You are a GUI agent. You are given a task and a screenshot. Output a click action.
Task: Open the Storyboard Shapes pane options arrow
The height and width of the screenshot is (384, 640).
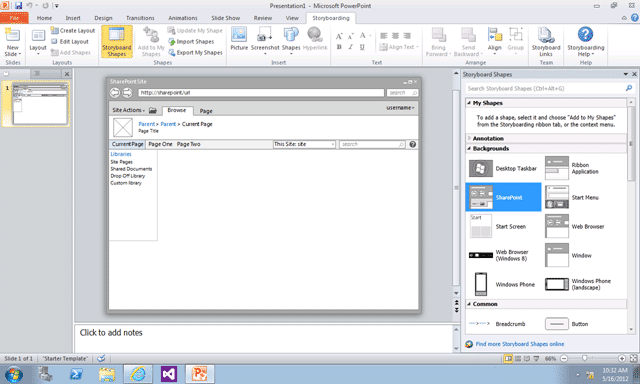(625, 74)
